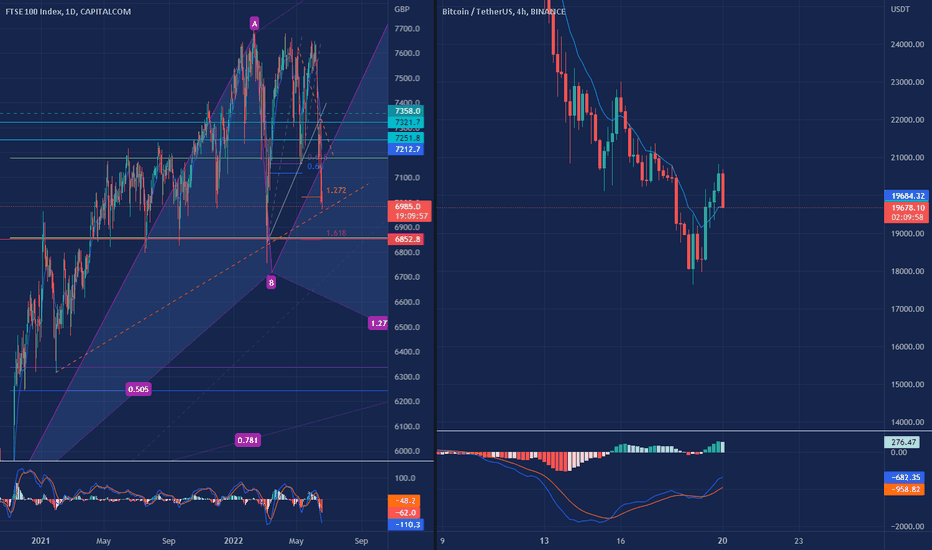Click the purple 0.505 ratio label
This screenshot has height=550, width=932.
click(138, 389)
